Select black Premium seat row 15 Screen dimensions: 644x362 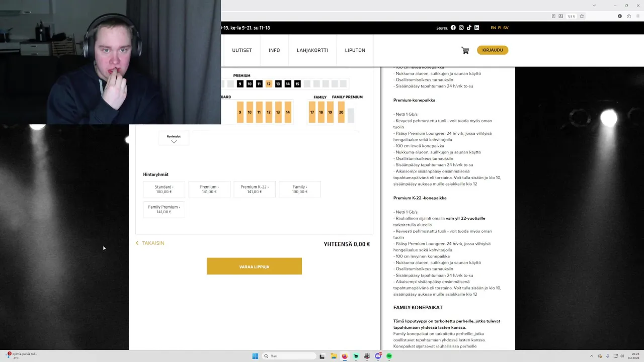pyautogui.click(x=297, y=84)
